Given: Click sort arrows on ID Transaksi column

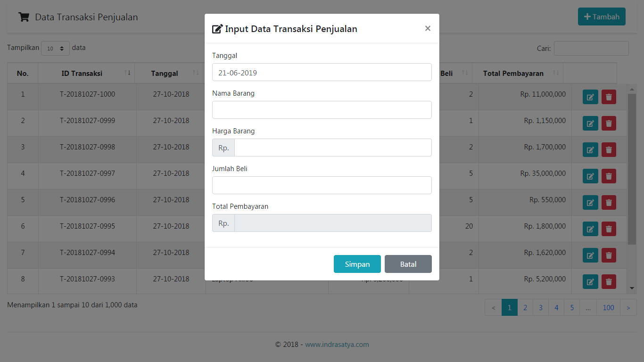Looking at the screenshot, I should click(127, 73).
